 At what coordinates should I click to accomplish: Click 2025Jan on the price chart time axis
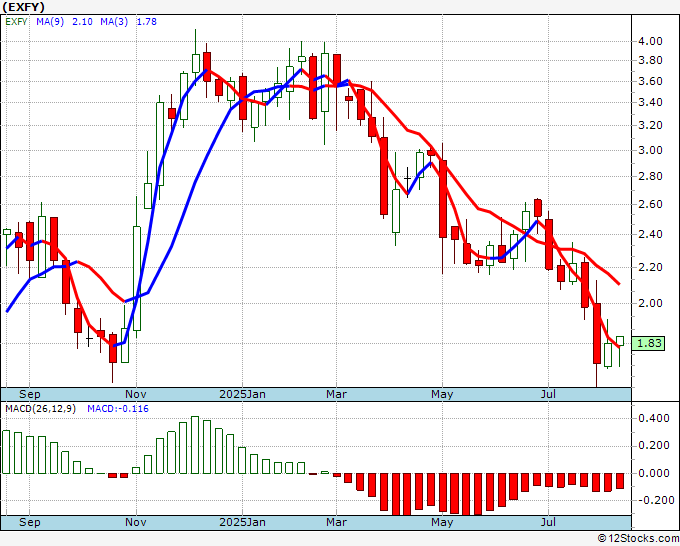242,394
